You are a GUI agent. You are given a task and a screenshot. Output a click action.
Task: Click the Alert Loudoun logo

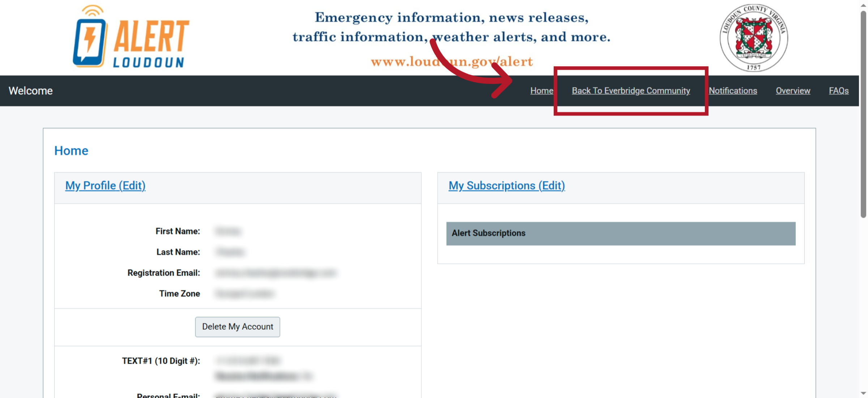coord(131,37)
